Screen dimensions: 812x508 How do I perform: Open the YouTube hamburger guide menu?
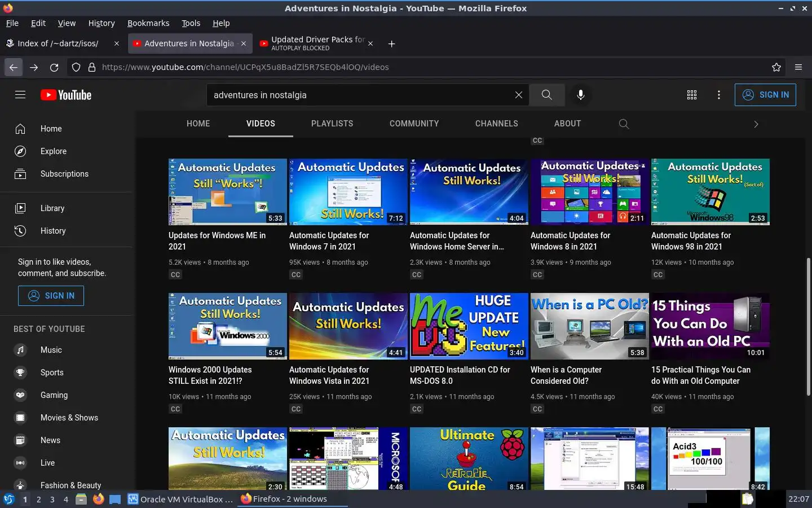point(20,95)
